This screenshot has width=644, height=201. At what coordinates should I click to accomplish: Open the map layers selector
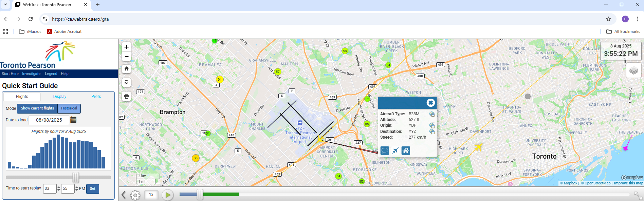[633, 71]
